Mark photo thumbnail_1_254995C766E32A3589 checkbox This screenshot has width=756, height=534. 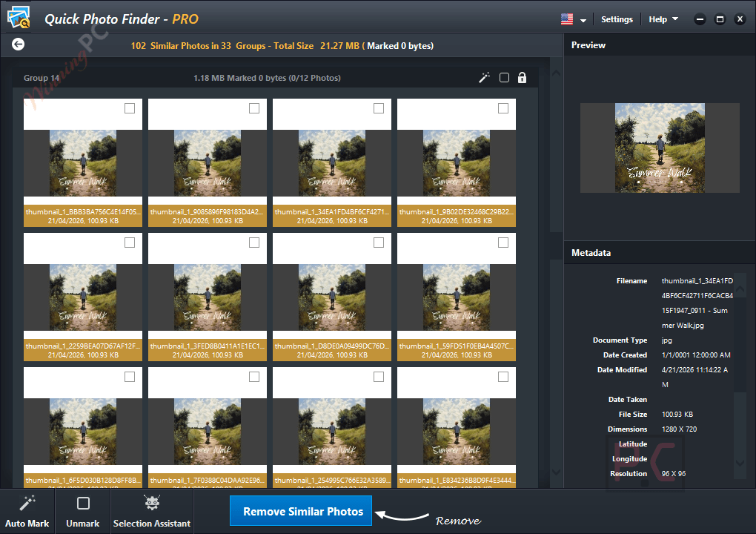pos(379,377)
